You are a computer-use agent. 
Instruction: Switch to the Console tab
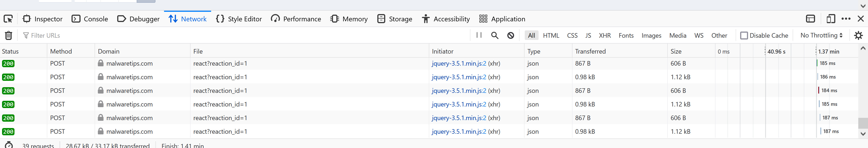[x=90, y=19]
